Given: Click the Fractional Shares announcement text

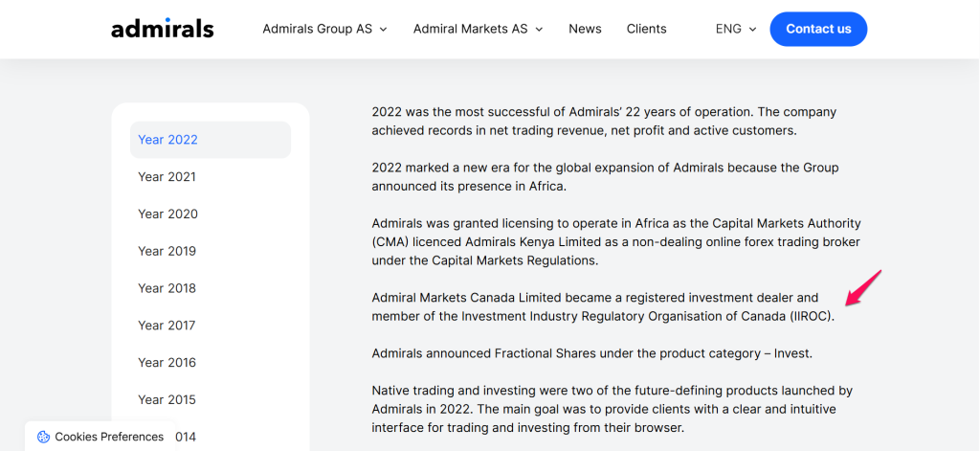Looking at the screenshot, I should [591, 353].
